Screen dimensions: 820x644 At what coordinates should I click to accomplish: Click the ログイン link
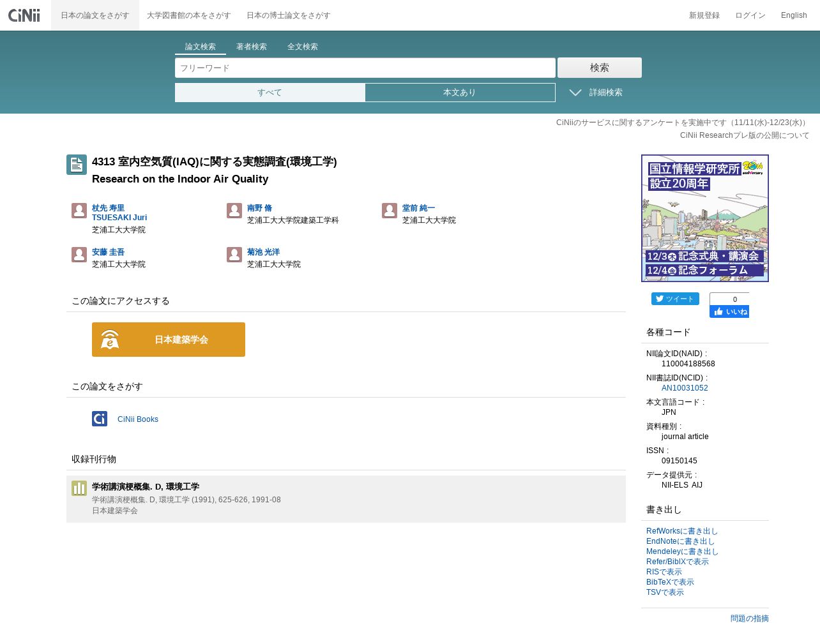tap(750, 15)
